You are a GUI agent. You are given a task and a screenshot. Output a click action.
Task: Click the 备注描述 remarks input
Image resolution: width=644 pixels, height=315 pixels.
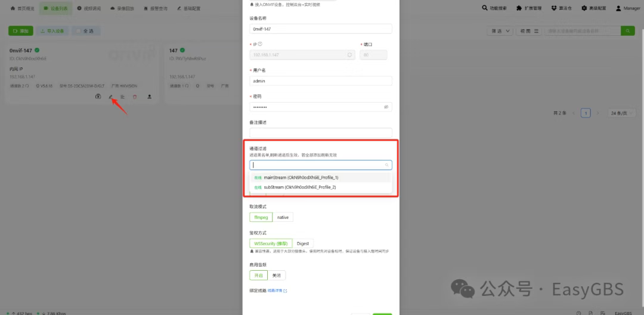321,132
